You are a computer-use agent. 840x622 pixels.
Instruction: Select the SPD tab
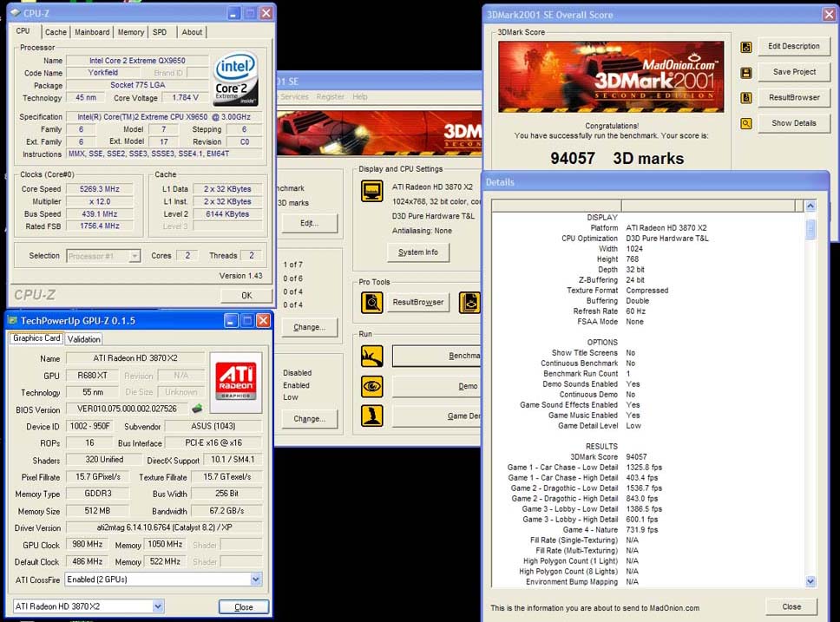[160, 32]
